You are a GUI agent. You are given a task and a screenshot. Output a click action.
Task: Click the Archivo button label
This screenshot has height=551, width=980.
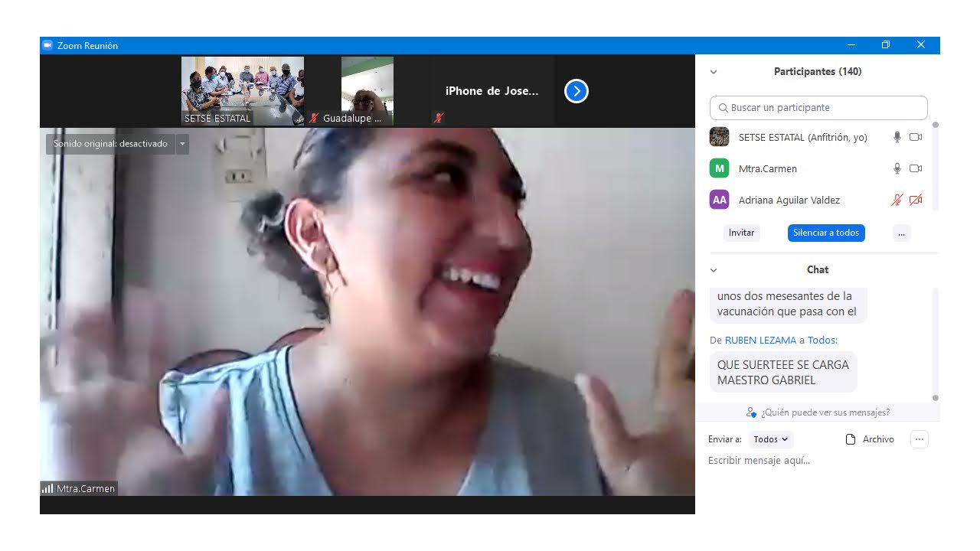tap(878, 439)
